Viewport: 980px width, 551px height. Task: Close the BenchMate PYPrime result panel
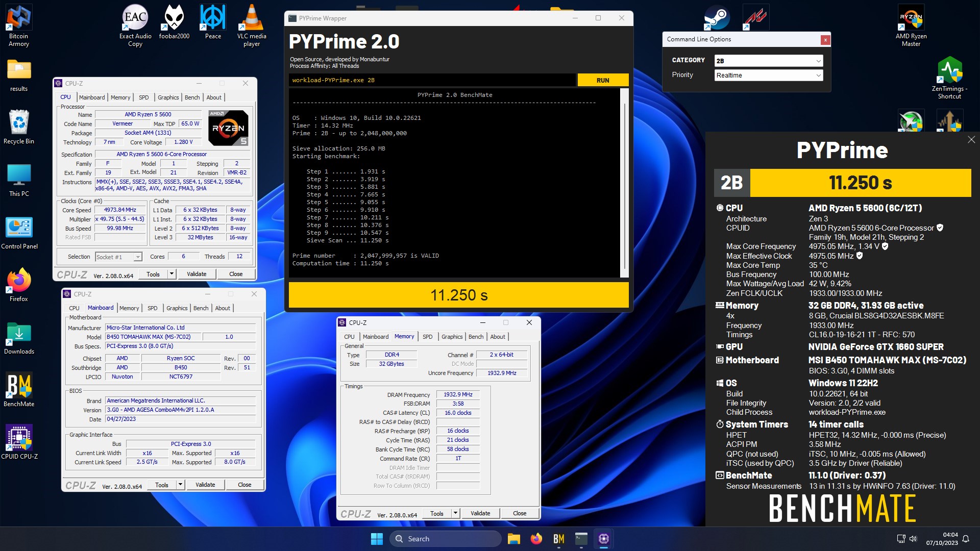pyautogui.click(x=971, y=140)
